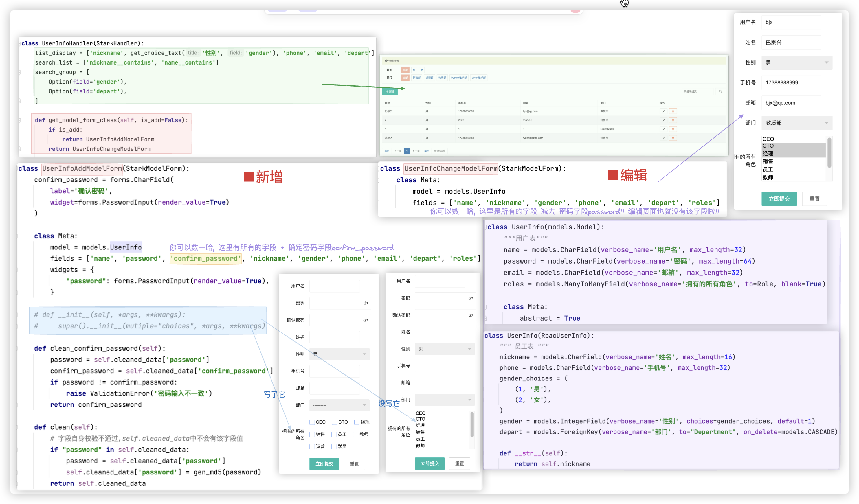Toggle 密码 eye icon in listbox-roles form
Image resolution: width=859 pixels, height=504 pixels.
click(471, 298)
